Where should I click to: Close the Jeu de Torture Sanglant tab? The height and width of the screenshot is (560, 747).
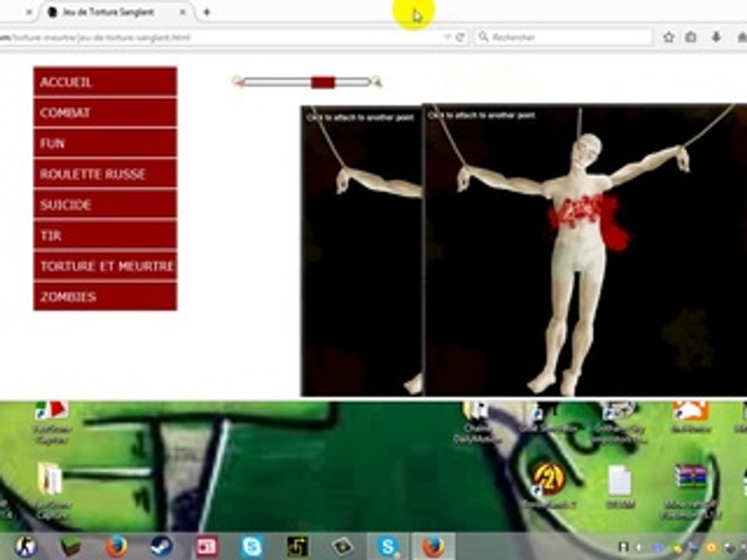pos(183,12)
